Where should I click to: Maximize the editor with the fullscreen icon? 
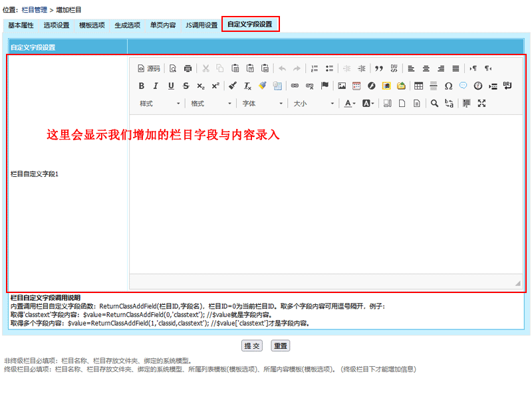tap(482, 103)
